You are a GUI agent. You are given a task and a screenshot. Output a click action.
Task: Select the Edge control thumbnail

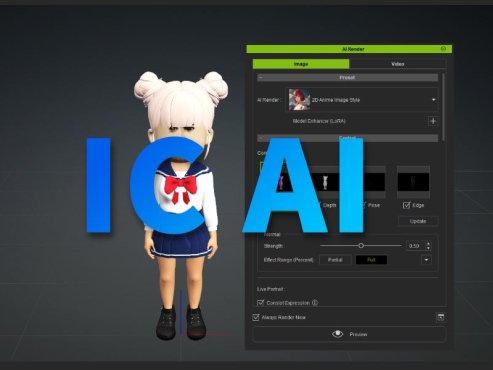coord(413,182)
